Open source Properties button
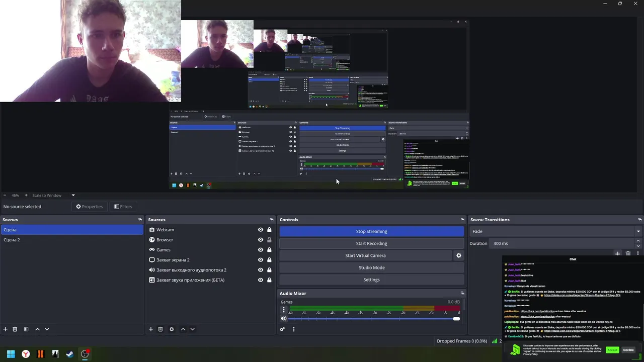This screenshot has width=644, height=362. pyautogui.click(x=89, y=207)
